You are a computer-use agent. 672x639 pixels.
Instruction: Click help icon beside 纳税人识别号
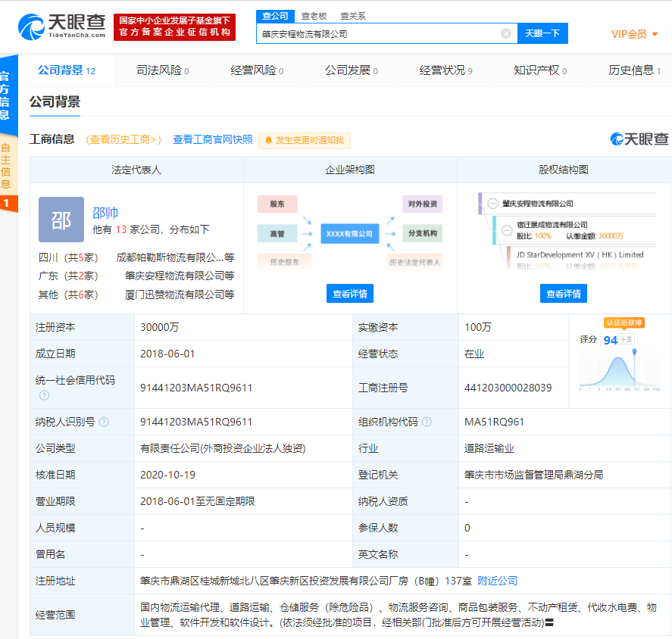tap(104, 422)
